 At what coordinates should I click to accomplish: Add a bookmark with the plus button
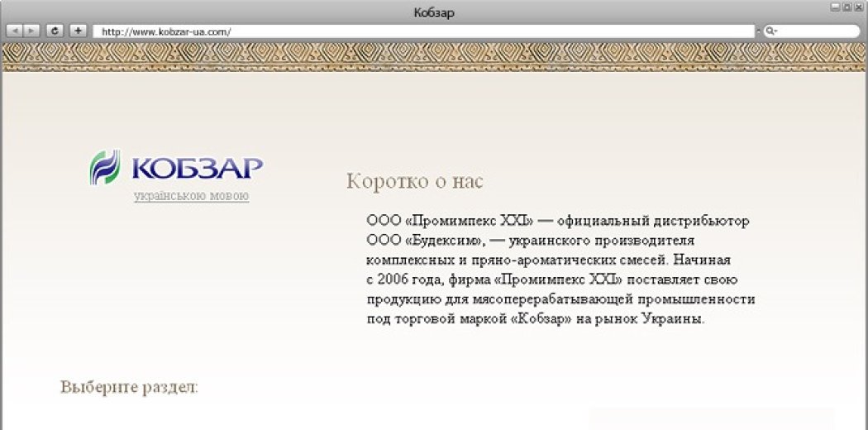[x=78, y=31]
